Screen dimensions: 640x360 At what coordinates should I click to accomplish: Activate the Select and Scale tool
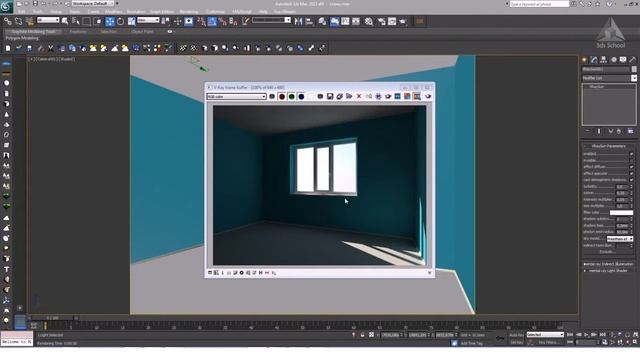pos(131,21)
